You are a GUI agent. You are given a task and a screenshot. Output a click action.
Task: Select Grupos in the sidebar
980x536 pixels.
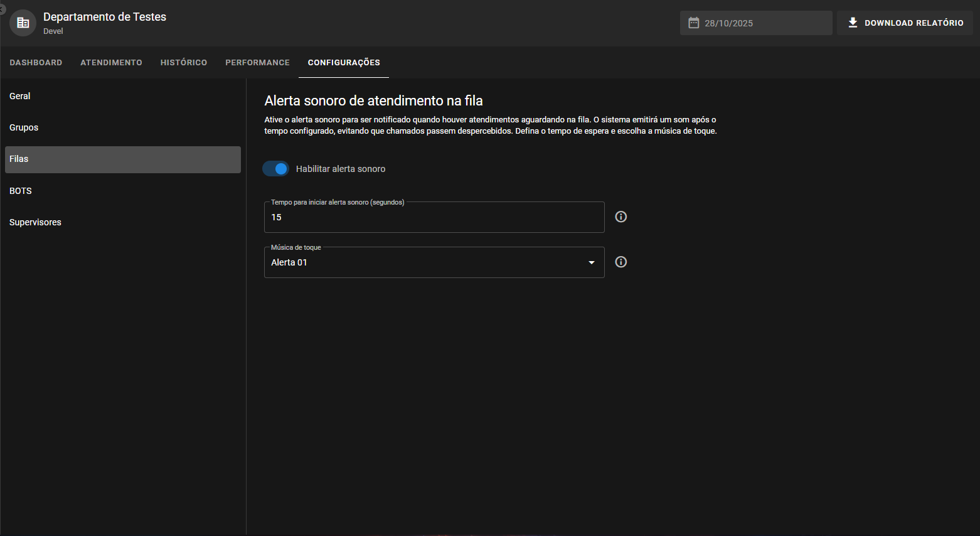24,127
